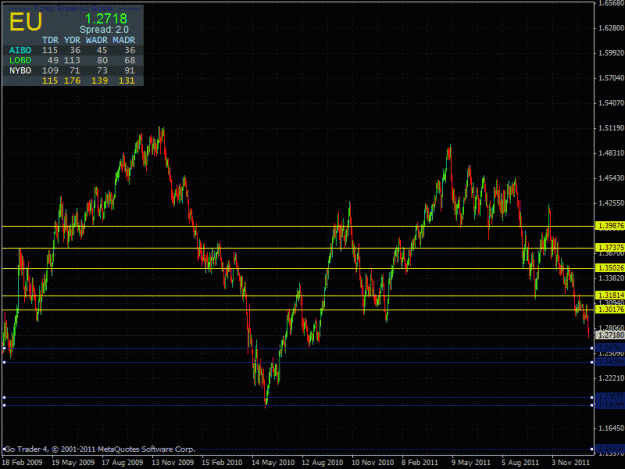Click AIBO row WADR value 45
The height and width of the screenshot is (469, 625).
click(x=102, y=50)
